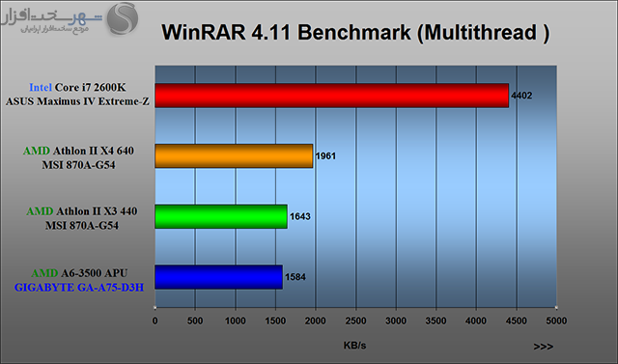Viewport: 618px width, 364px height.
Task: Click the value label 1643
Action: 300,216
